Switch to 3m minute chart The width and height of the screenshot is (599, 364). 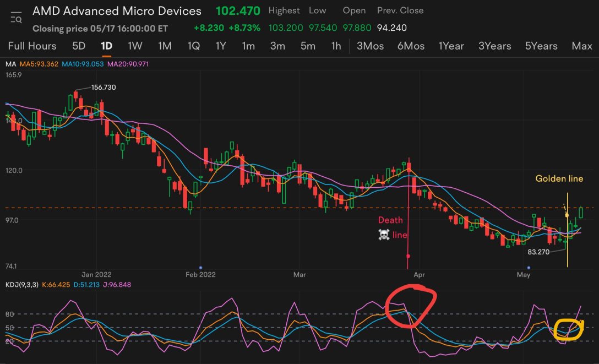click(277, 46)
